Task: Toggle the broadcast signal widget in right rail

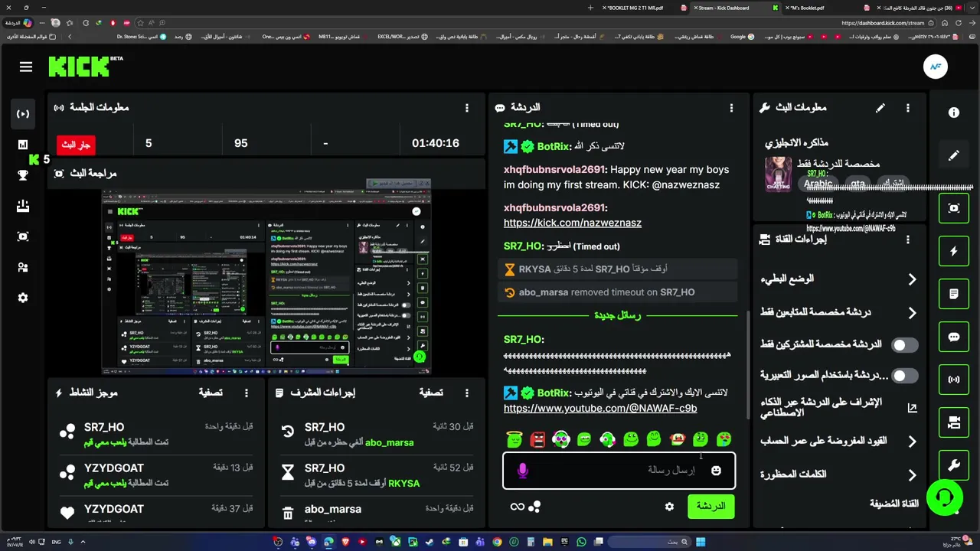Action: click(954, 380)
